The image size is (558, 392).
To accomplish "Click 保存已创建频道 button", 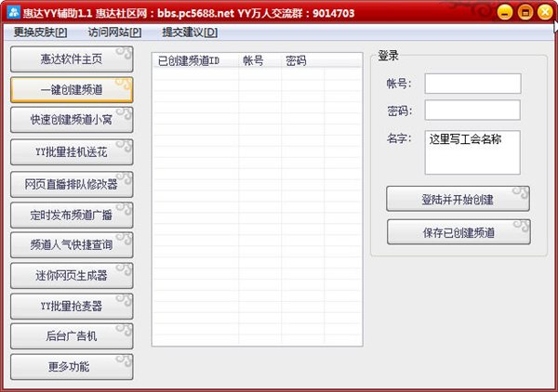I will pos(458,232).
